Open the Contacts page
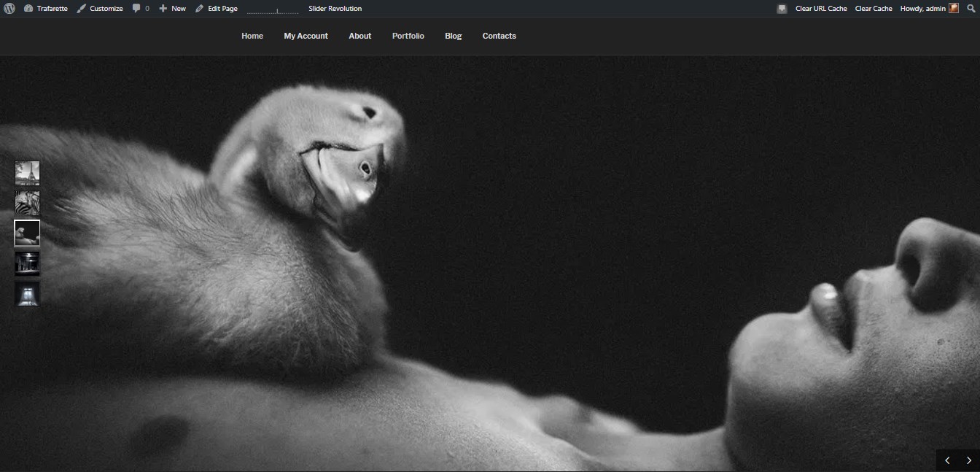Screen dimensions: 980x472 point(499,36)
